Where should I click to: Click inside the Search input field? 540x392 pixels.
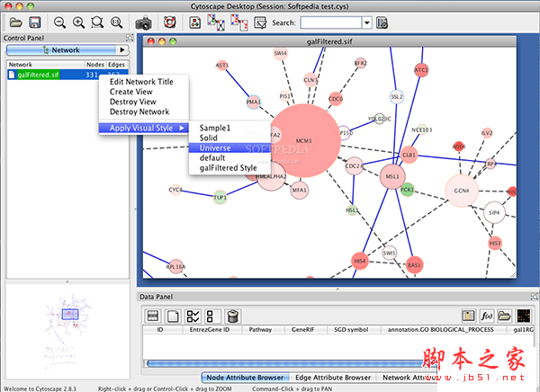point(331,23)
